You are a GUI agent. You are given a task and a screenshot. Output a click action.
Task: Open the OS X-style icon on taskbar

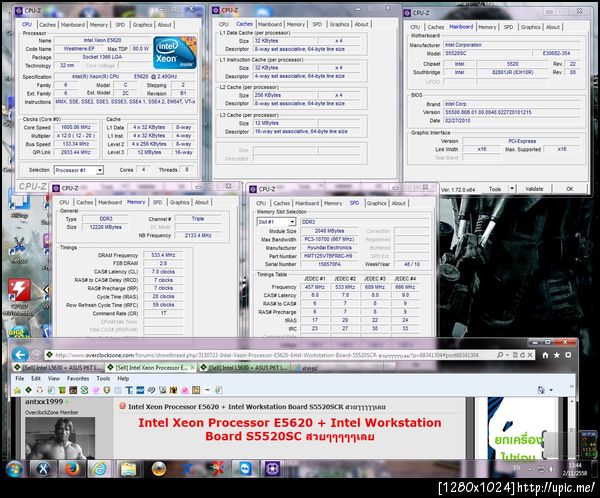pos(43,469)
